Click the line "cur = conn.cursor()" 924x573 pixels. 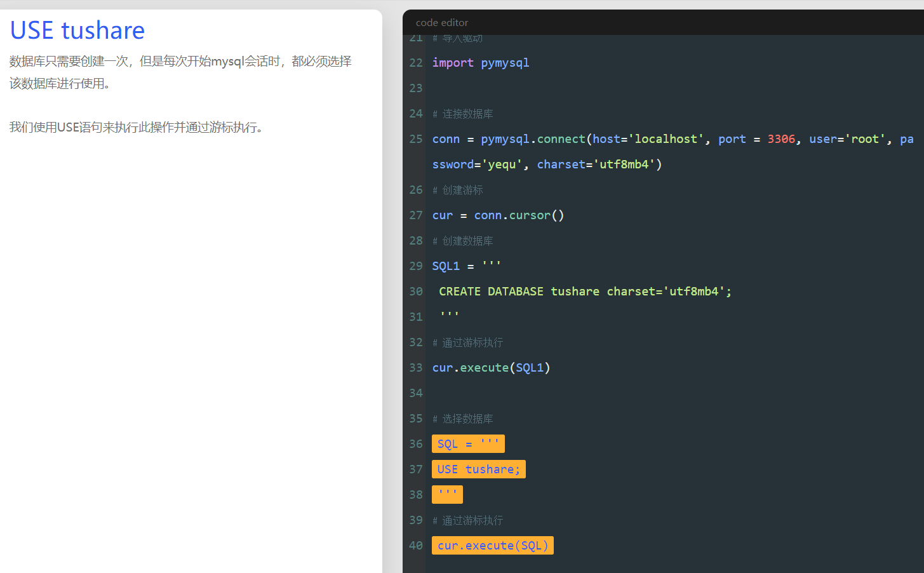(x=498, y=215)
